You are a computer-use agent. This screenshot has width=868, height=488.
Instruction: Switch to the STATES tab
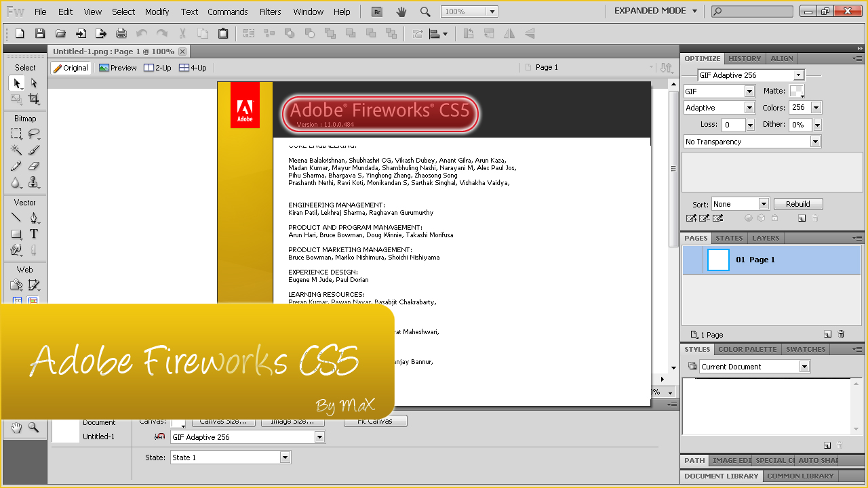point(730,238)
